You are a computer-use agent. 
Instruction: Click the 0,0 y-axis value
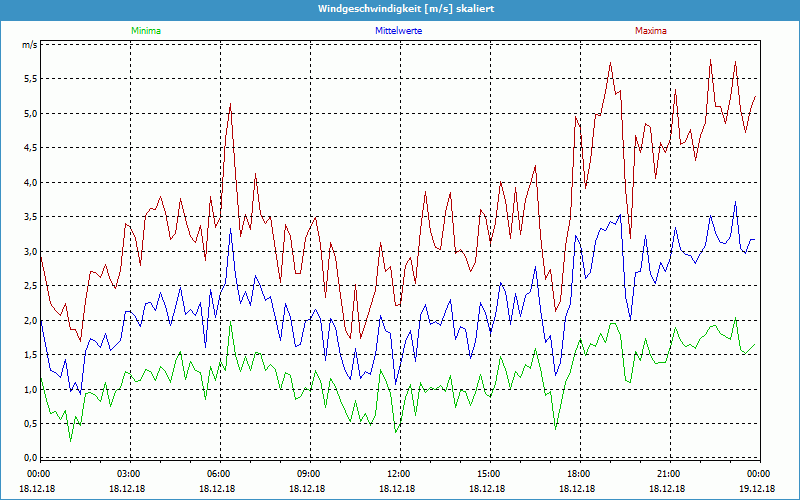30,458
